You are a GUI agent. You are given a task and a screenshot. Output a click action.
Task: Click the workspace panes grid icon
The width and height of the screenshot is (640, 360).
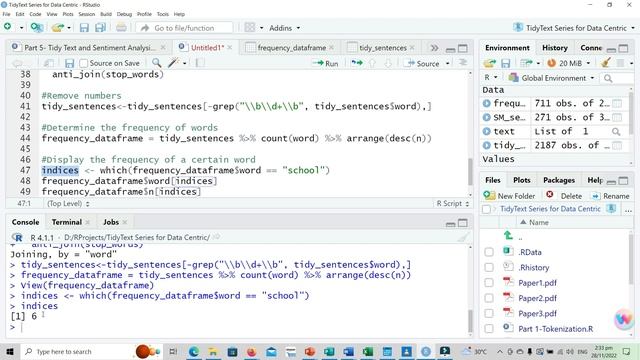coord(249,28)
